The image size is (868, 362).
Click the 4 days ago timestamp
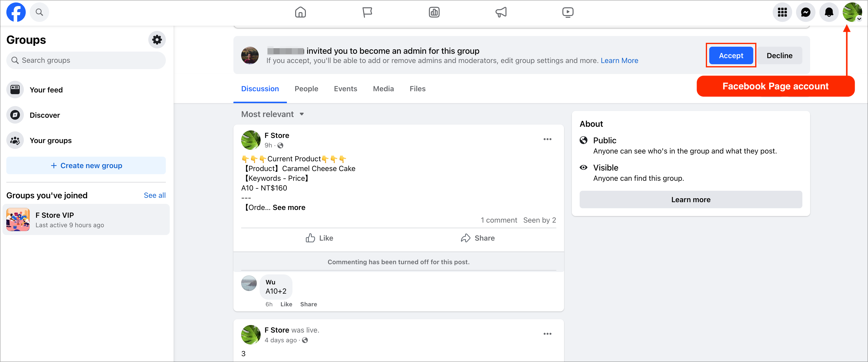pyautogui.click(x=280, y=340)
